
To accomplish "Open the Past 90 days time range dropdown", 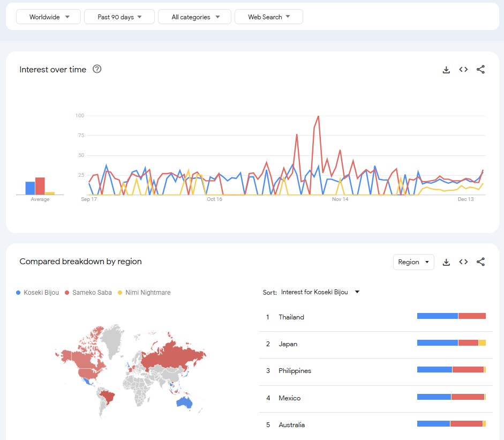I will point(119,17).
